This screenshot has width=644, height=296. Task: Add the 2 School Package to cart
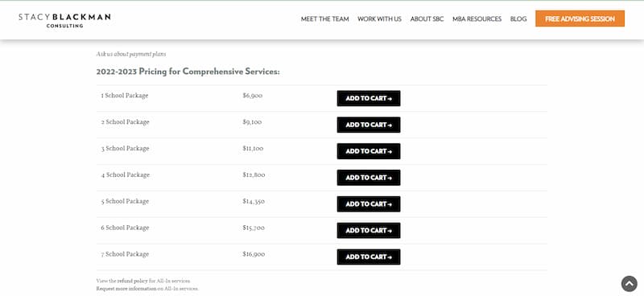coord(369,125)
